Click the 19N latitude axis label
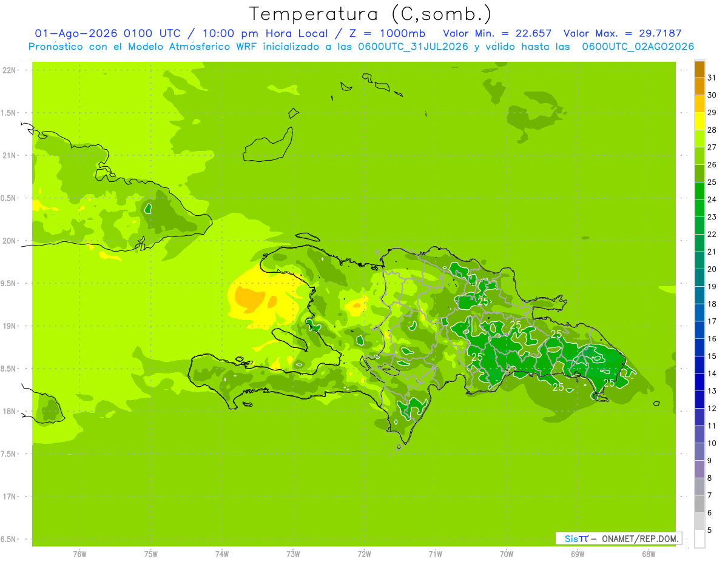The height and width of the screenshot is (562, 728). click(10, 326)
